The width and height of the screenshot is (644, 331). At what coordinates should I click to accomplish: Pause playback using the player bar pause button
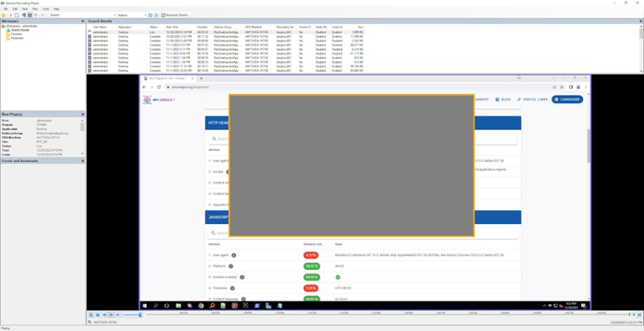tap(91, 315)
